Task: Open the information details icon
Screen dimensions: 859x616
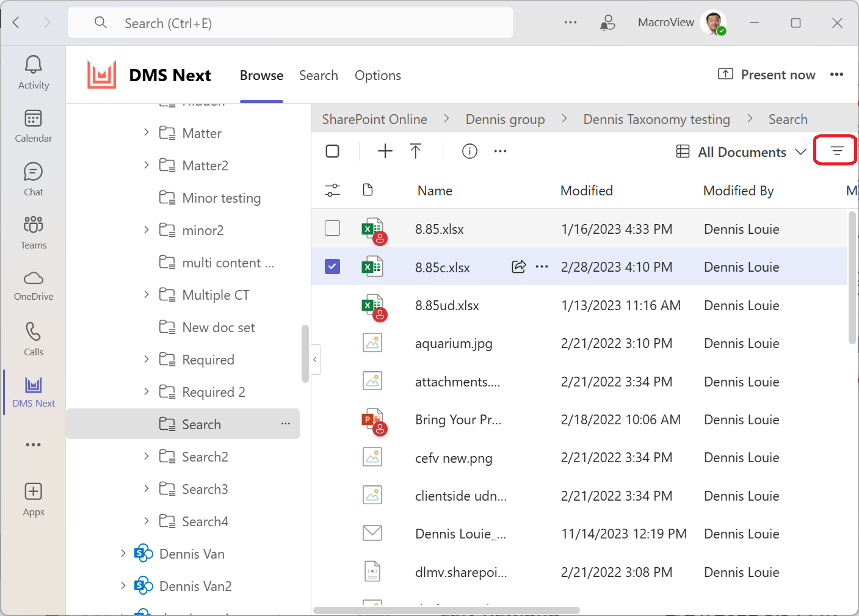Action: 469,151
